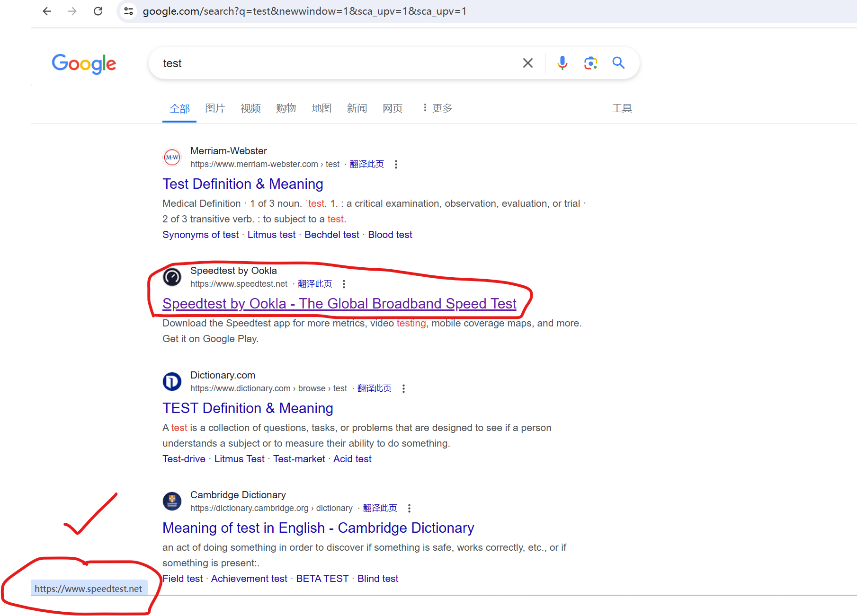Open the Bechdel test link
The width and height of the screenshot is (857, 616).
(x=331, y=235)
